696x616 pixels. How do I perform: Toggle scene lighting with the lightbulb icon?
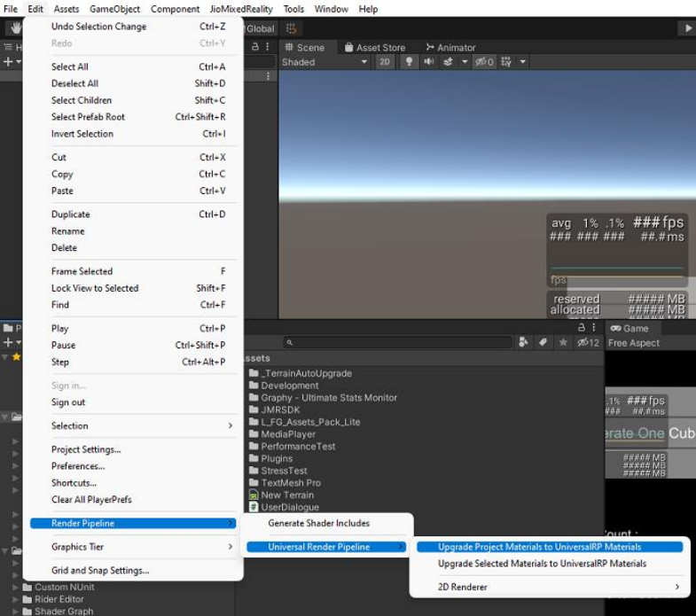409,62
